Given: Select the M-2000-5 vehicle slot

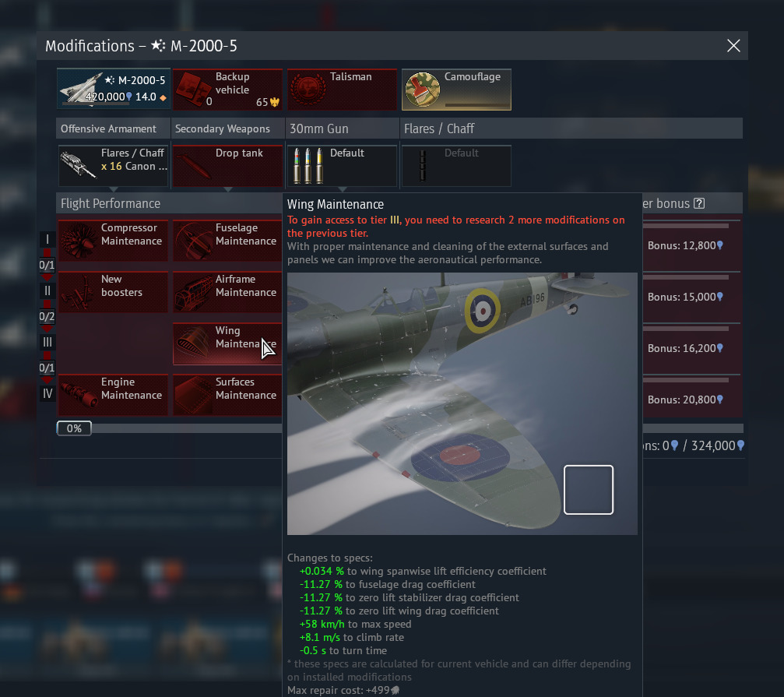Looking at the screenshot, I should (x=113, y=89).
